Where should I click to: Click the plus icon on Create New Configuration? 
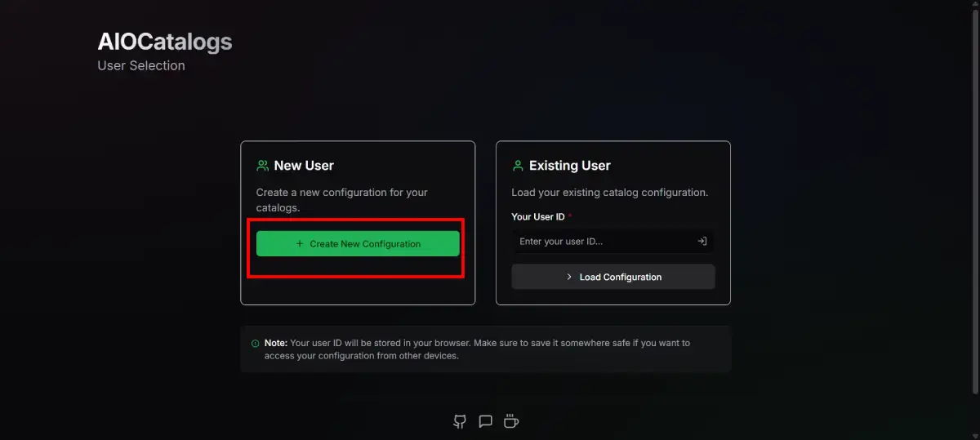[x=300, y=243]
